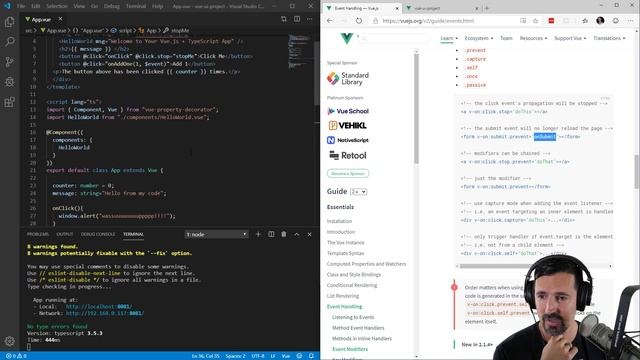640x360 pixels.
Task: Add this page to favorites with star
Action: pos(536,21)
